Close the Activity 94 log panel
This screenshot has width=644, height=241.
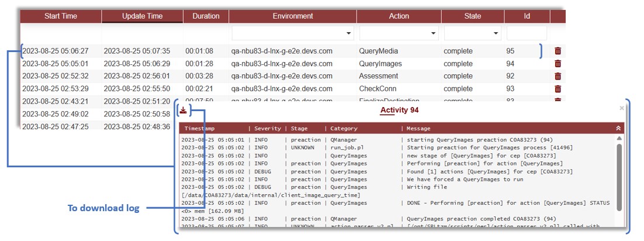tap(622, 108)
